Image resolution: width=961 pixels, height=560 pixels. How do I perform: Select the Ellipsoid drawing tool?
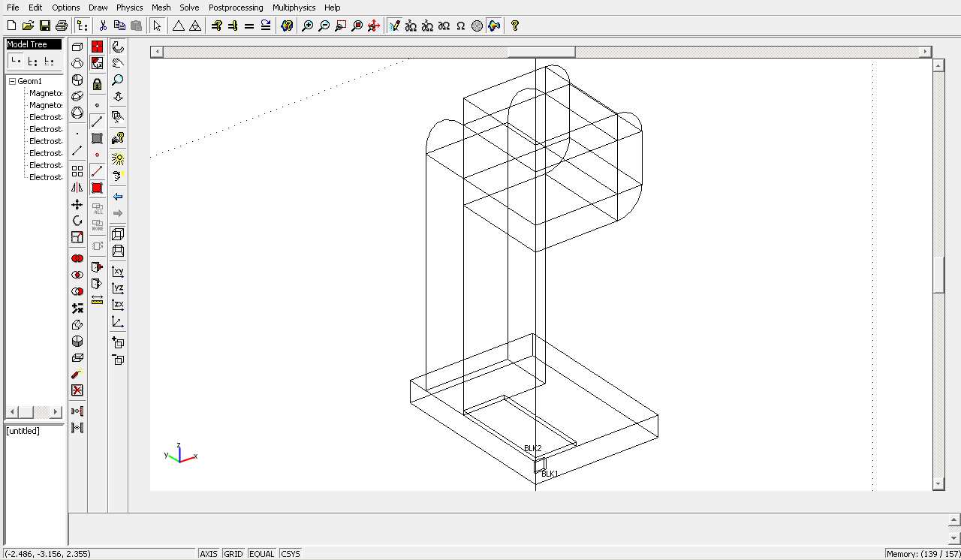77,96
